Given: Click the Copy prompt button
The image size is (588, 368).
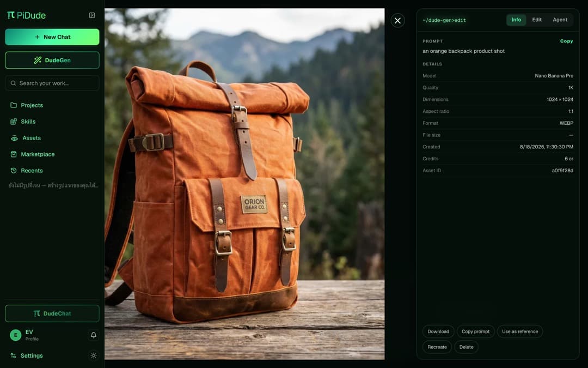Looking at the screenshot, I should tap(475, 331).
